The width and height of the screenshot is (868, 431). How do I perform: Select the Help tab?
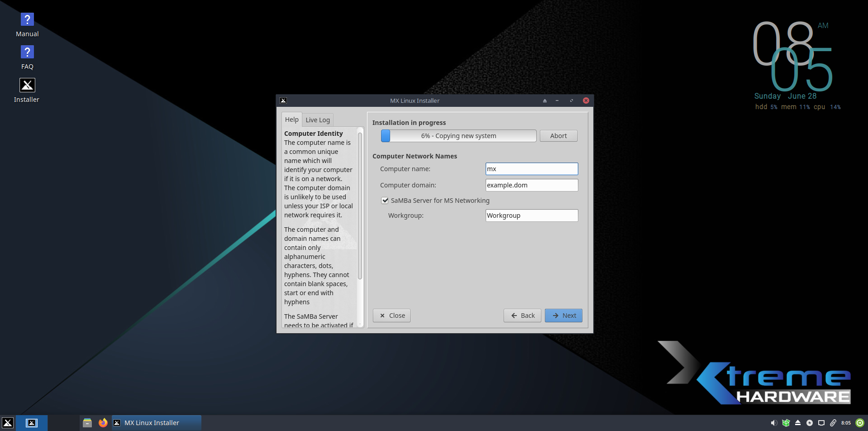coord(291,120)
